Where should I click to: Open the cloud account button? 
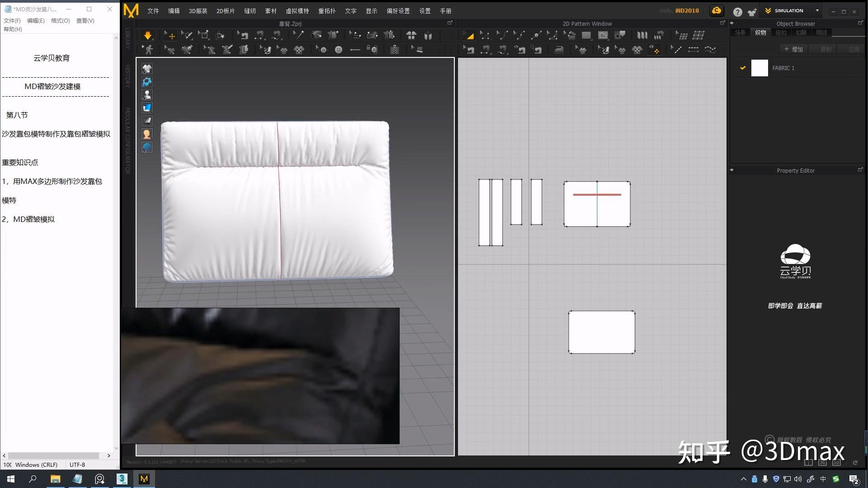pyautogui.click(x=717, y=10)
